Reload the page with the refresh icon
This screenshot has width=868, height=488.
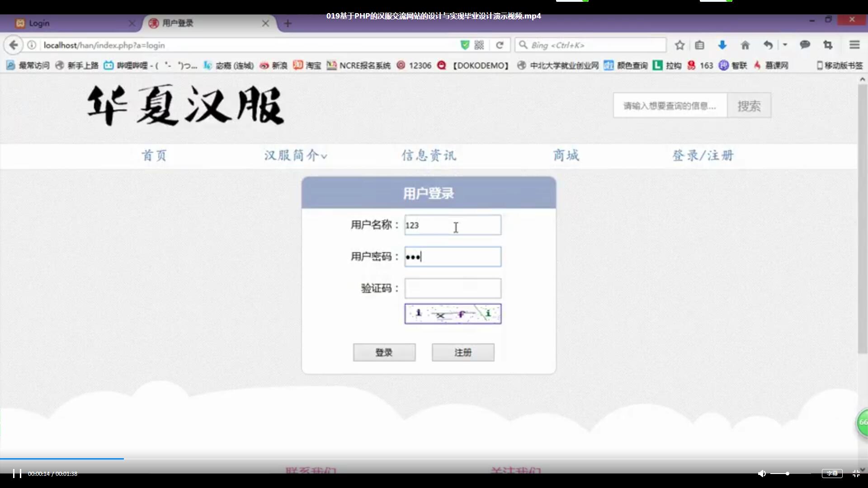pos(500,45)
